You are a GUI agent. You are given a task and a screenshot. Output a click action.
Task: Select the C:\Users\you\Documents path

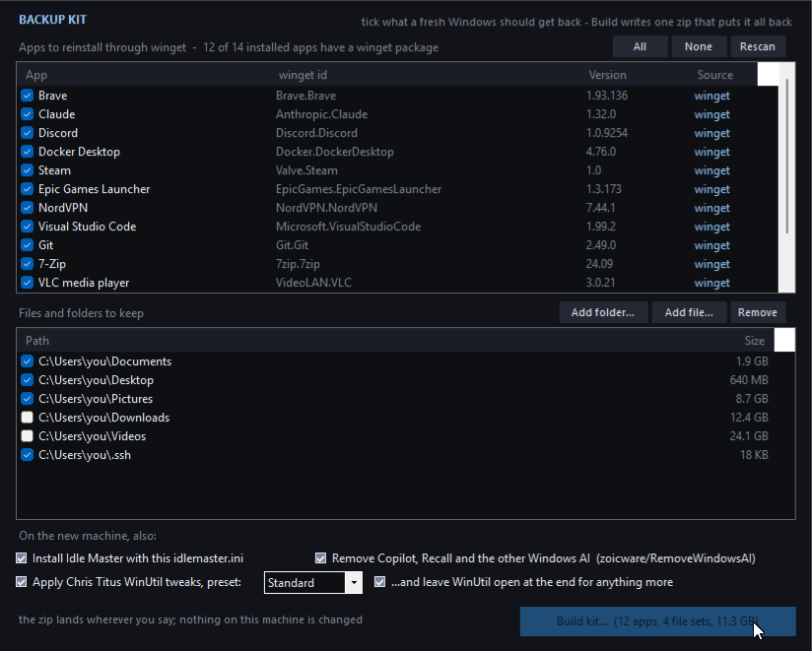tap(105, 361)
